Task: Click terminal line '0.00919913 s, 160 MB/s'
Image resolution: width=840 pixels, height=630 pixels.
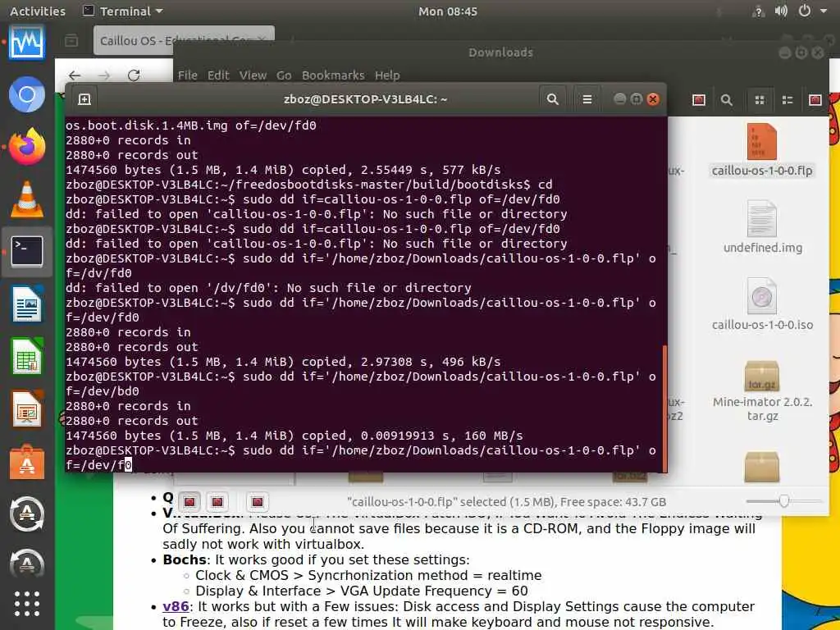Action: coord(441,436)
